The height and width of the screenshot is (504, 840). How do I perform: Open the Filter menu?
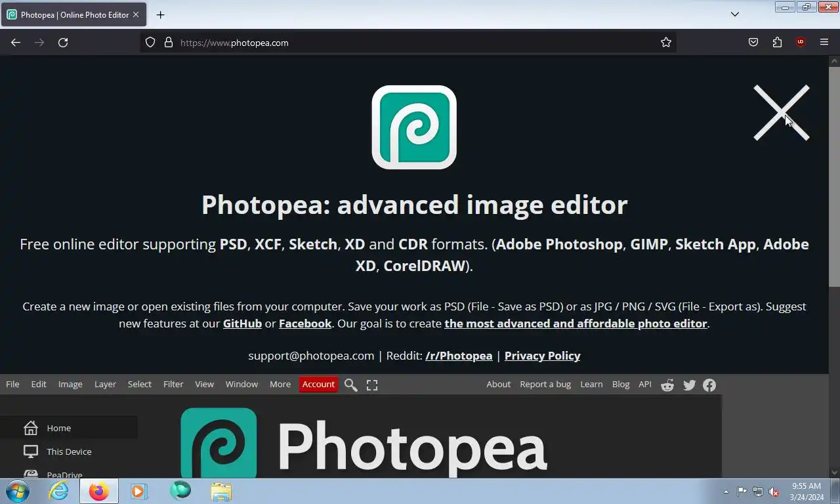point(173,385)
